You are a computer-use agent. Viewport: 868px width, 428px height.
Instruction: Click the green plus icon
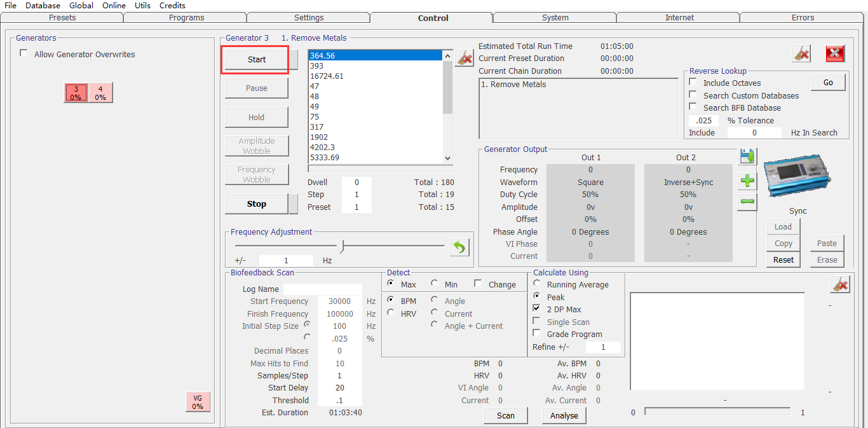pyautogui.click(x=747, y=181)
